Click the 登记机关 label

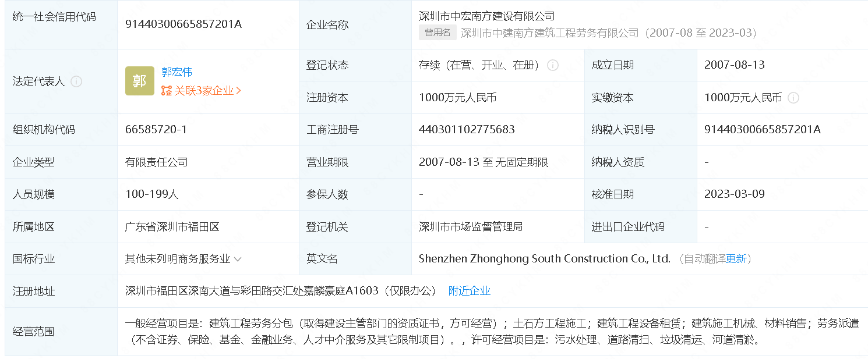(327, 227)
